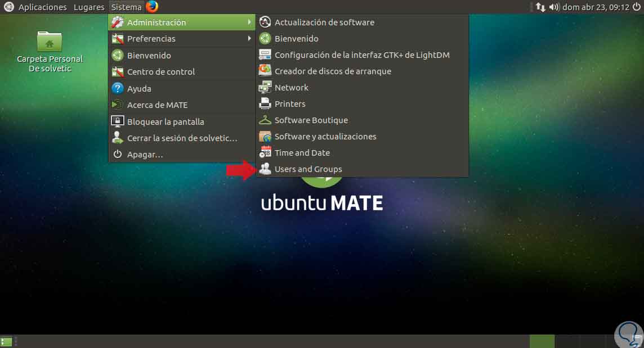Click Bienvenido icon in Administración submenu
This screenshot has width=644, height=348.
[265, 39]
